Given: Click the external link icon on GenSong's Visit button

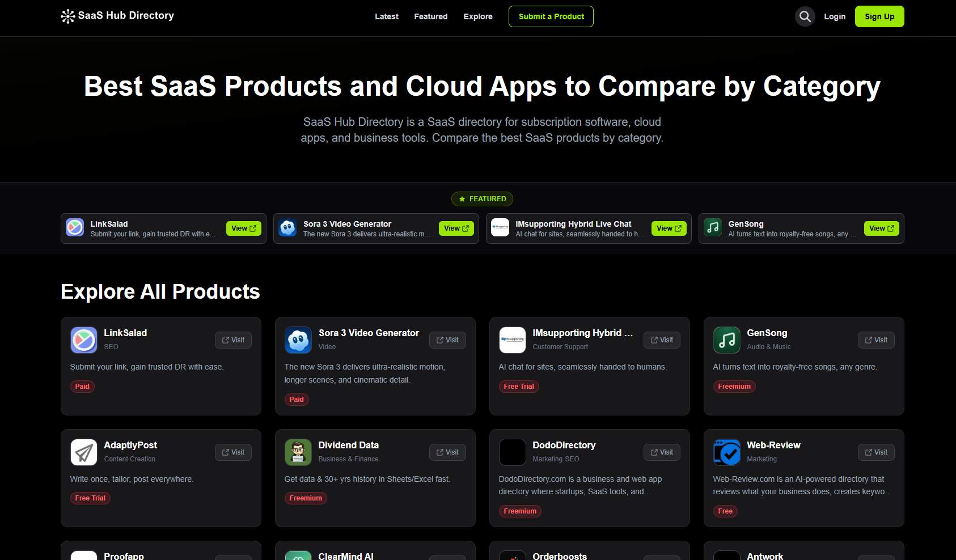Looking at the screenshot, I should coord(868,340).
